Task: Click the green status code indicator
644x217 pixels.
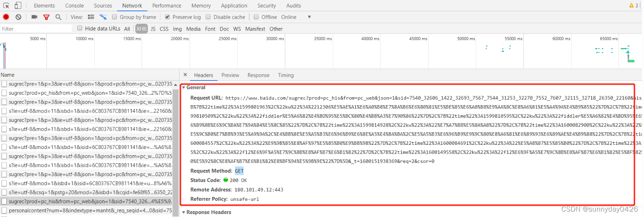Action: pos(226,180)
